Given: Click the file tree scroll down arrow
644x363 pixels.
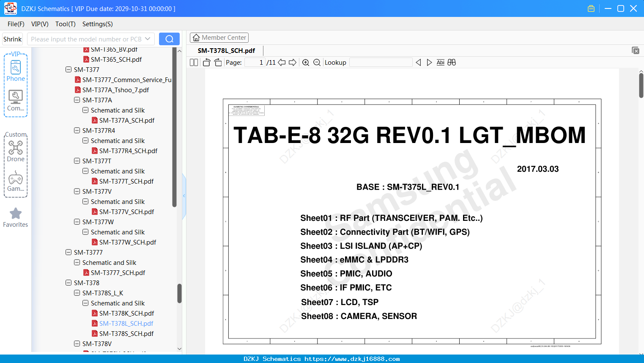Looking at the screenshot, I should [179, 349].
